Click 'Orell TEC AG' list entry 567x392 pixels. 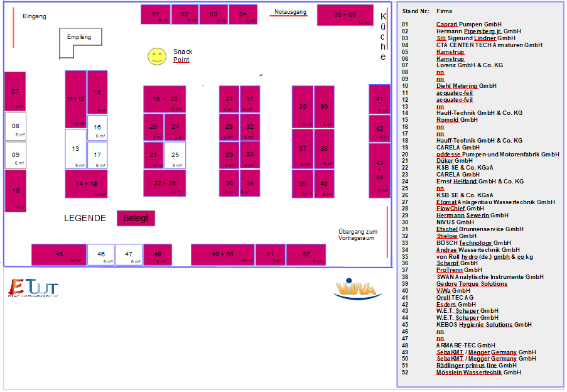tap(455, 298)
